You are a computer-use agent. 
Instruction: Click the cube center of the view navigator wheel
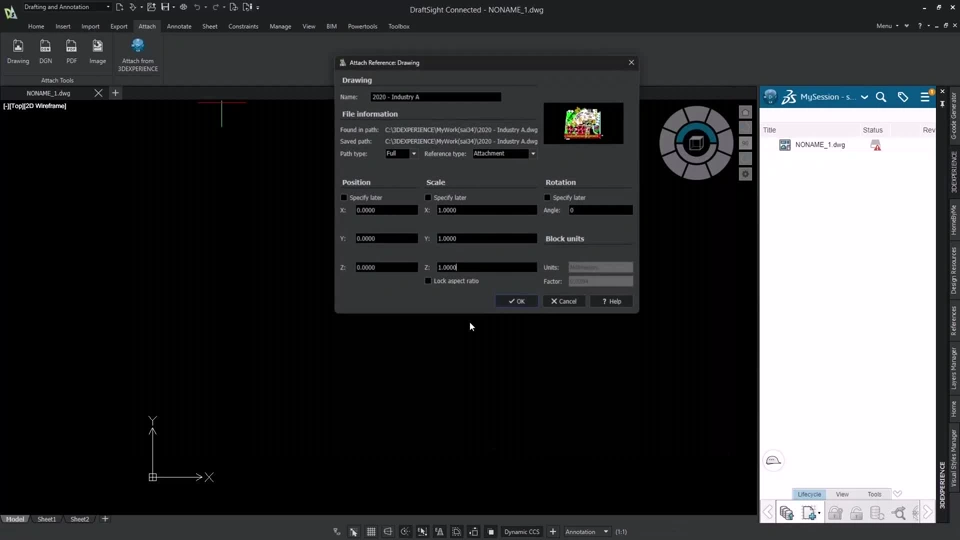pos(696,143)
